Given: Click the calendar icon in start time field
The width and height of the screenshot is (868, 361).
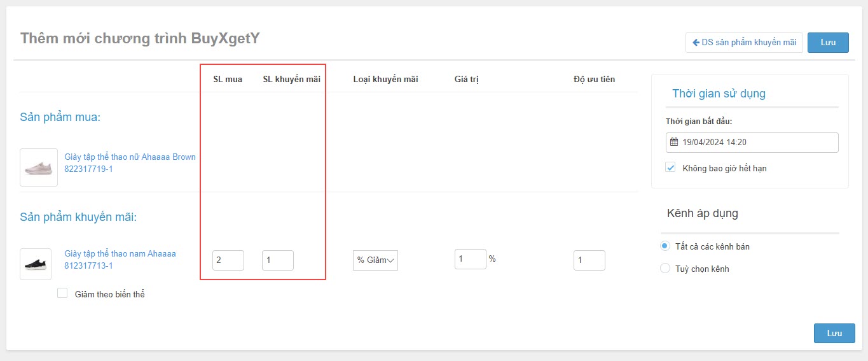Looking at the screenshot, I should 674,143.
